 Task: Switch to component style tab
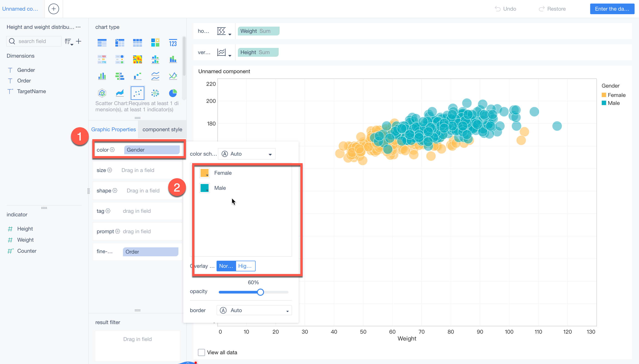(162, 129)
